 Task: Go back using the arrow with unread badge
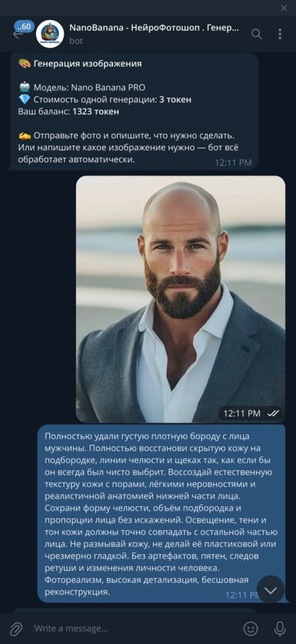(x=17, y=34)
